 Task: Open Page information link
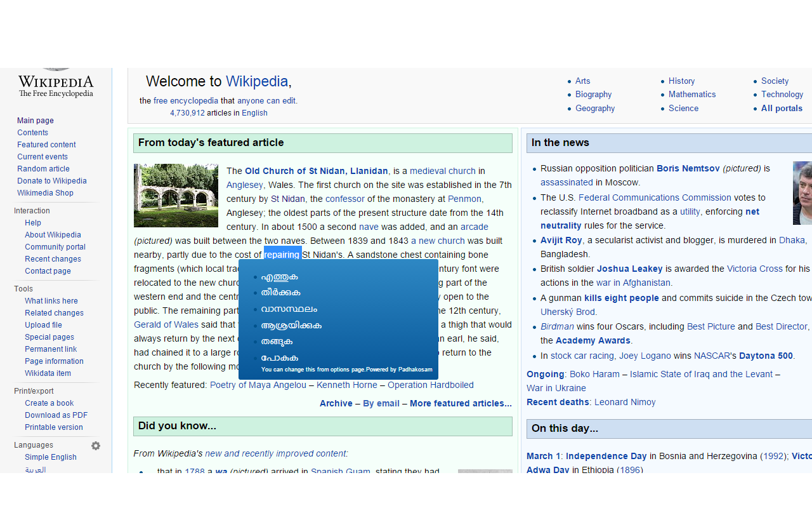coord(54,361)
